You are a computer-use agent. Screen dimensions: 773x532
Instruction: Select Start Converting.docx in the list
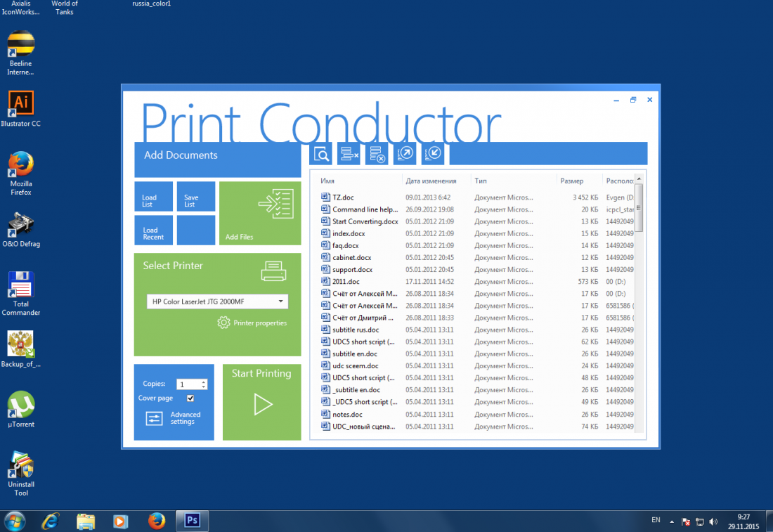(476, 221)
